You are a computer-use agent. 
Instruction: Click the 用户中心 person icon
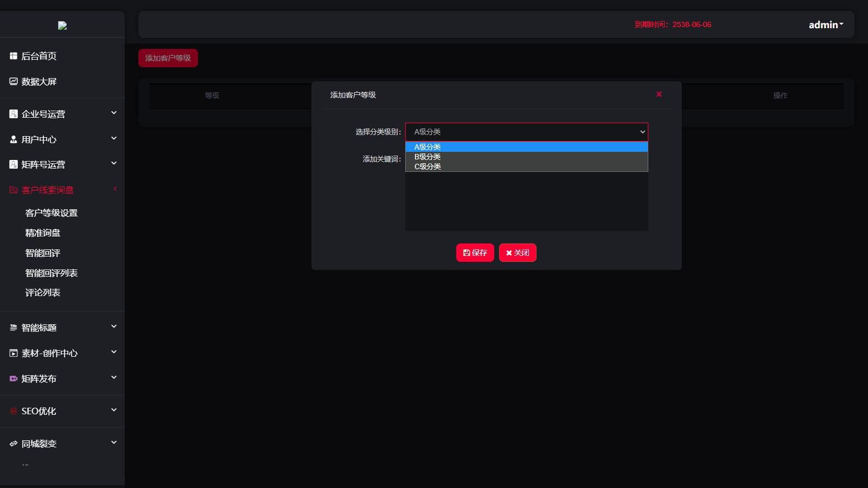pos(14,139)
